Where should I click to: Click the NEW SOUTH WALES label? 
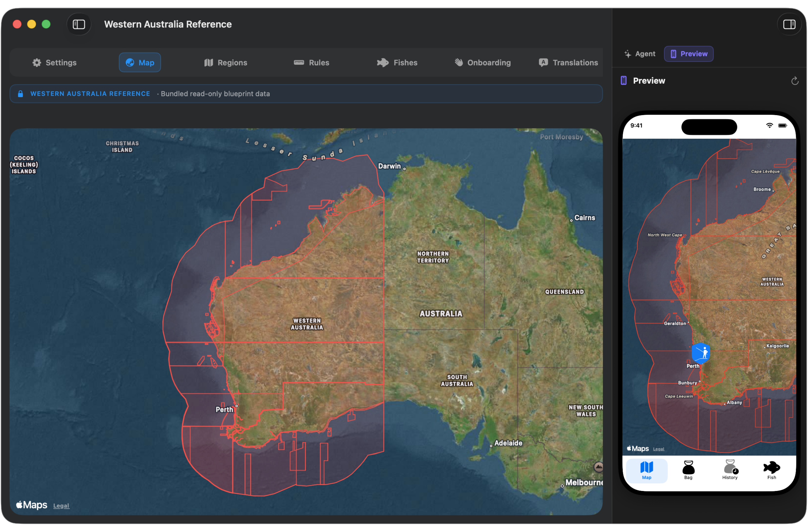pyautogui.click(x=586, y=411)
